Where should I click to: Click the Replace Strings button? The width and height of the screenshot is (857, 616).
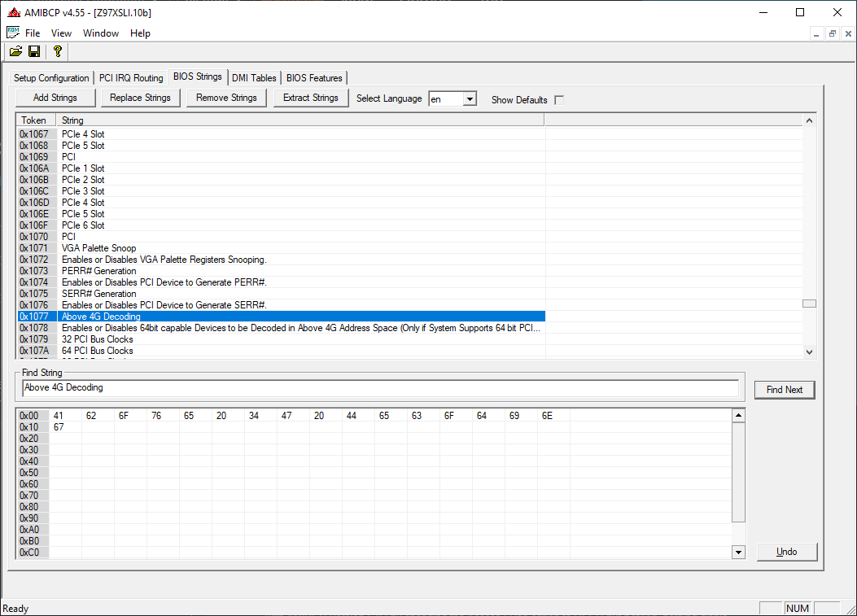[140, 98]
